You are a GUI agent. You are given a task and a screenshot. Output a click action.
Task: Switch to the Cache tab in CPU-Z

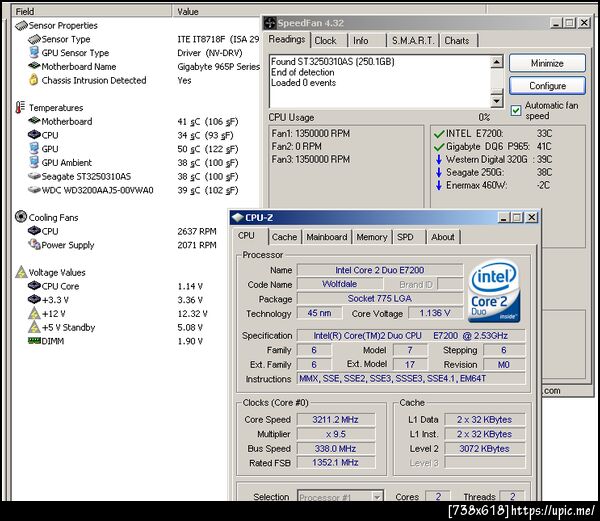284,237
